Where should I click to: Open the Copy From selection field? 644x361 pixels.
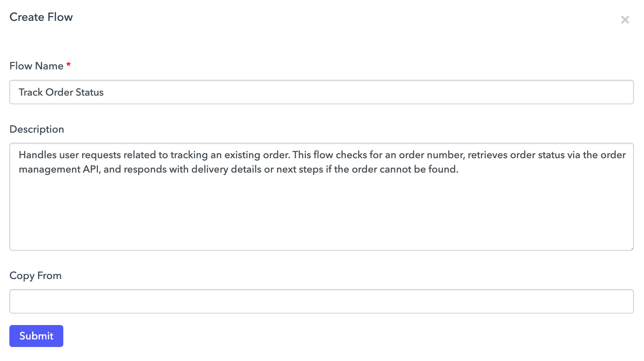[x=321, y=301]
